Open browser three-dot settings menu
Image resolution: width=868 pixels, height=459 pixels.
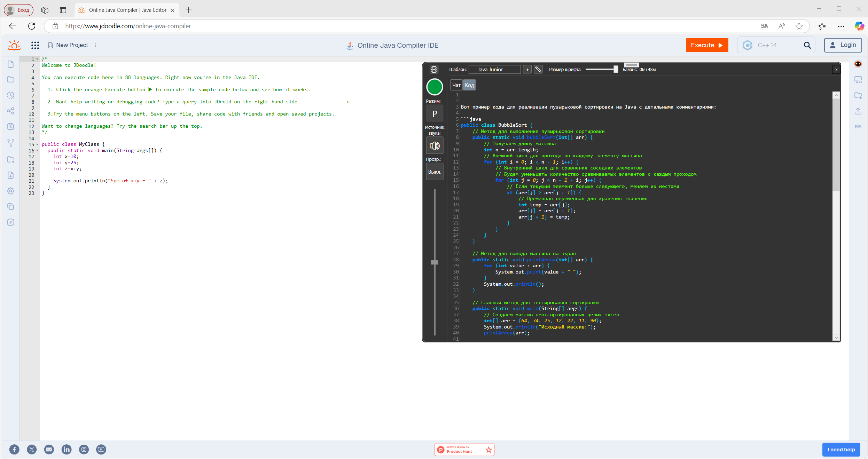pyautogui.click(x=841, y=26)
